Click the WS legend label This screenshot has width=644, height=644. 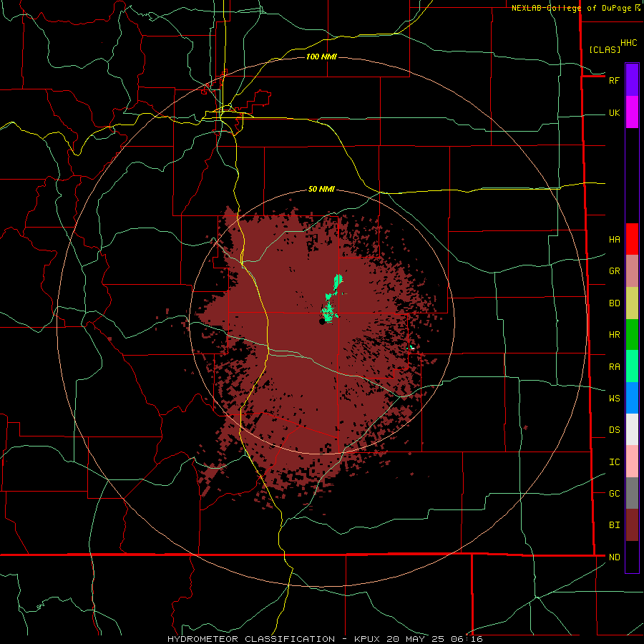(614, 399)
